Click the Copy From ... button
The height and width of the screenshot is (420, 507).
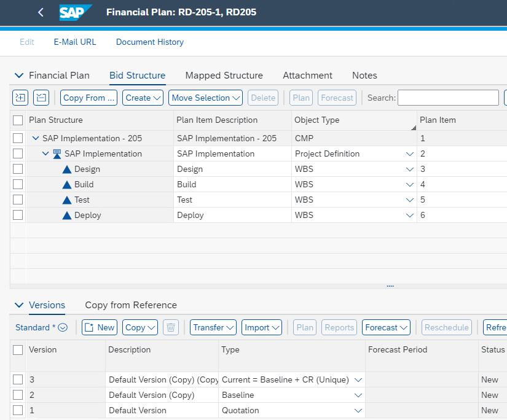(88, 98)
